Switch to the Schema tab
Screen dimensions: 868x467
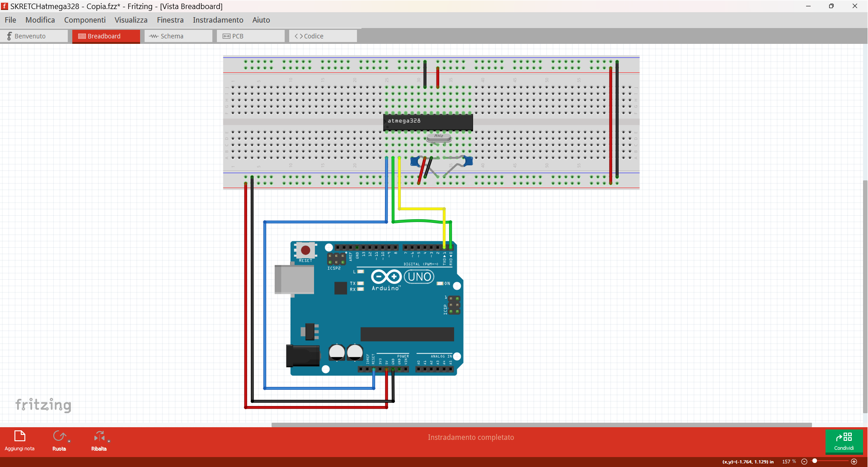[178, 36]
